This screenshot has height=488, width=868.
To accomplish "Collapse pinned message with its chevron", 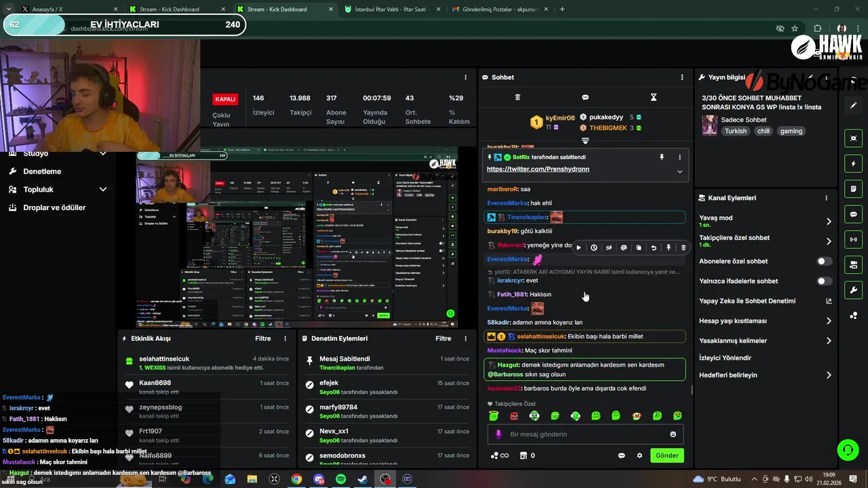I will click(679, 171).
